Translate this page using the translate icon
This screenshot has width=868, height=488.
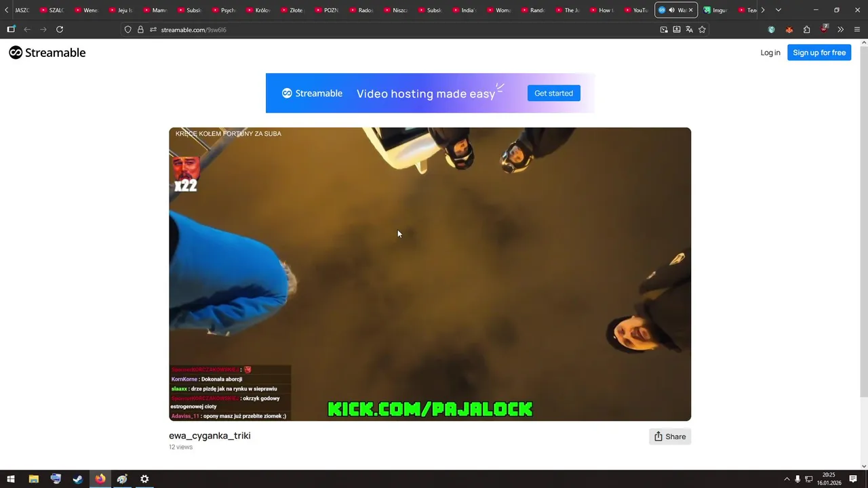pos(689,30)
